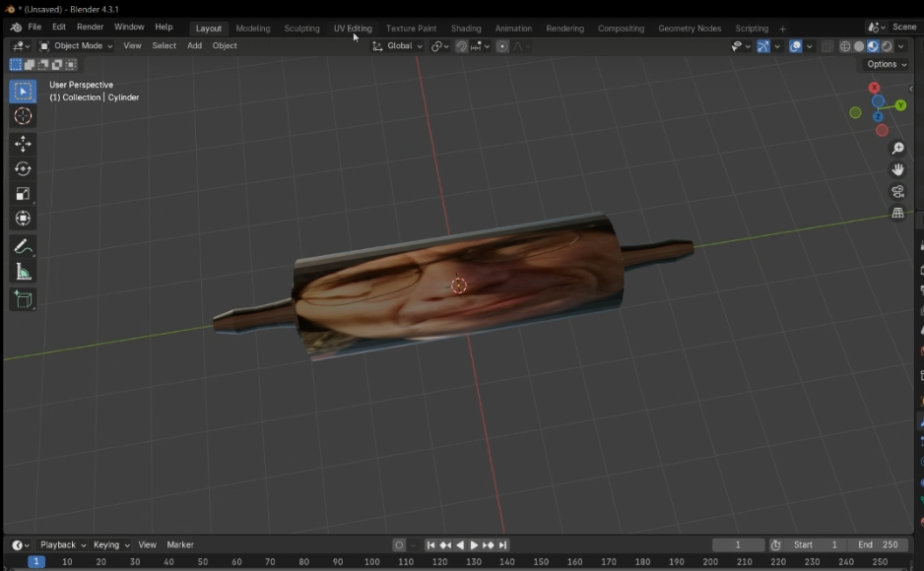The image size is (924, 571).
Task: Select the Scale tool
Action: pos(23,194)
